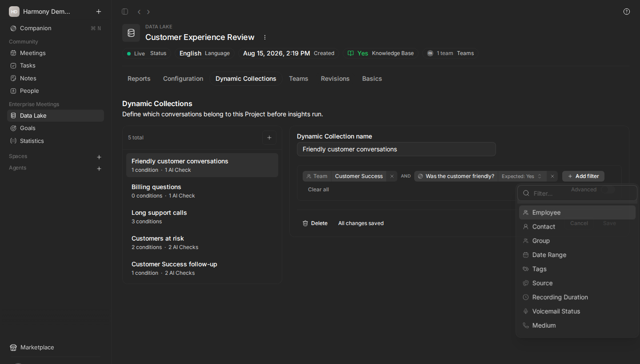640x364 pixels.
Task: Click the plus icon beside Harmony Demo workspace
Action: point(99,12)
